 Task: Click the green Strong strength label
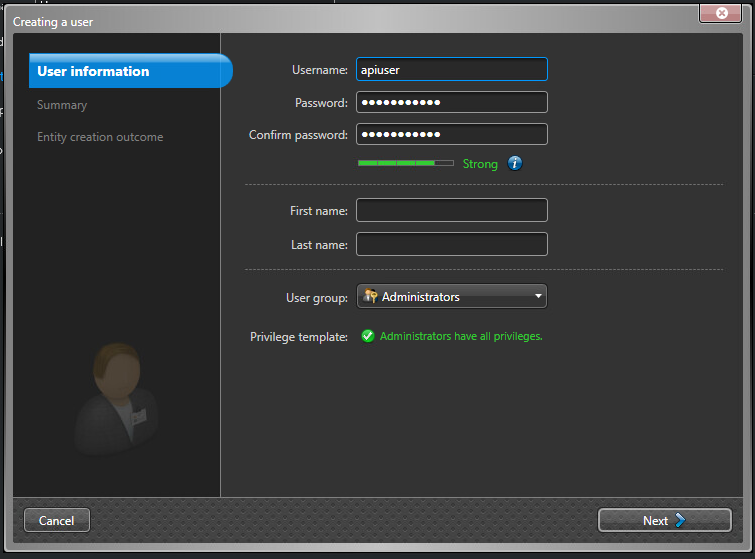tap(480, 164)
